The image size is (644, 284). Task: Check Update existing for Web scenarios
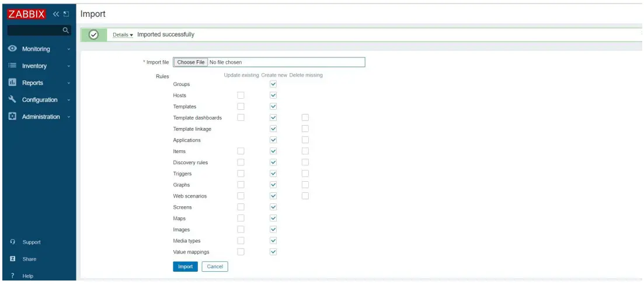click(x=241, y=196)
